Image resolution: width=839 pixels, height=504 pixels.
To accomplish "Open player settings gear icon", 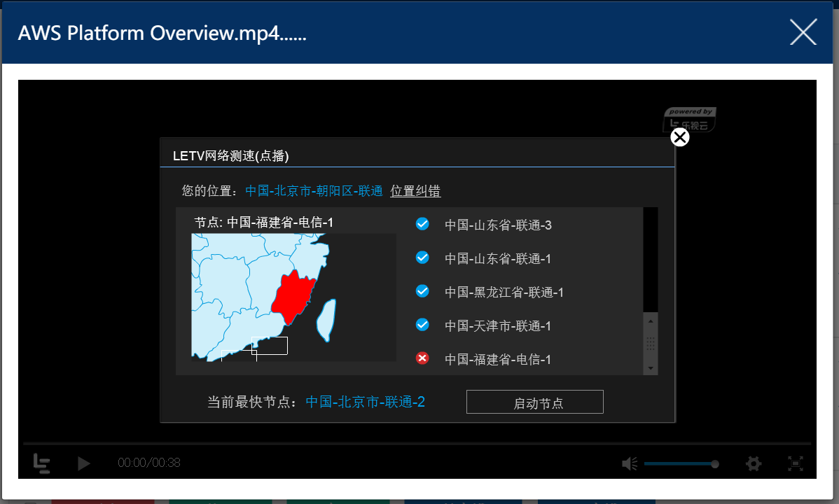I will pyautogui.click(x=754, y=463).
